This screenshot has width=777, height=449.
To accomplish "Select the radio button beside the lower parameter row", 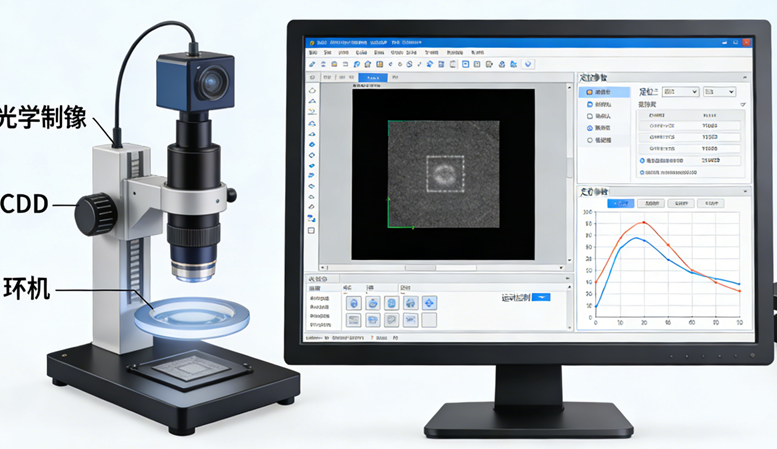I will click(641, 160).
